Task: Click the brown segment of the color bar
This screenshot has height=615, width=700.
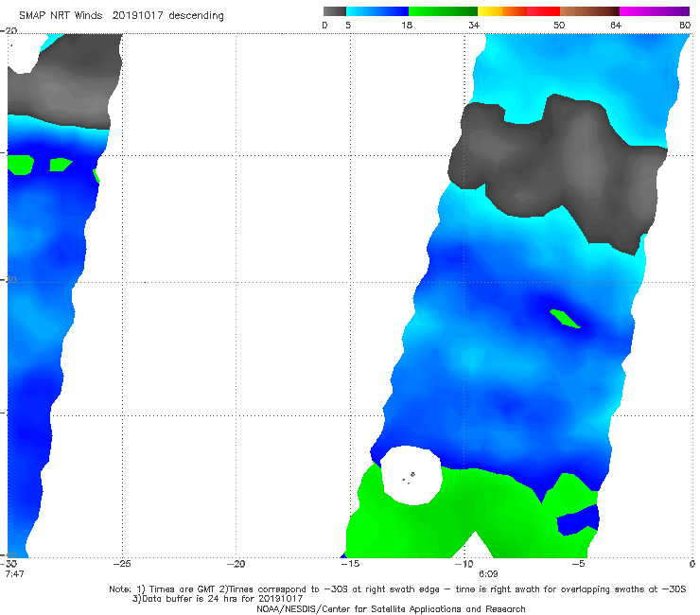Action: coord(589,11)
